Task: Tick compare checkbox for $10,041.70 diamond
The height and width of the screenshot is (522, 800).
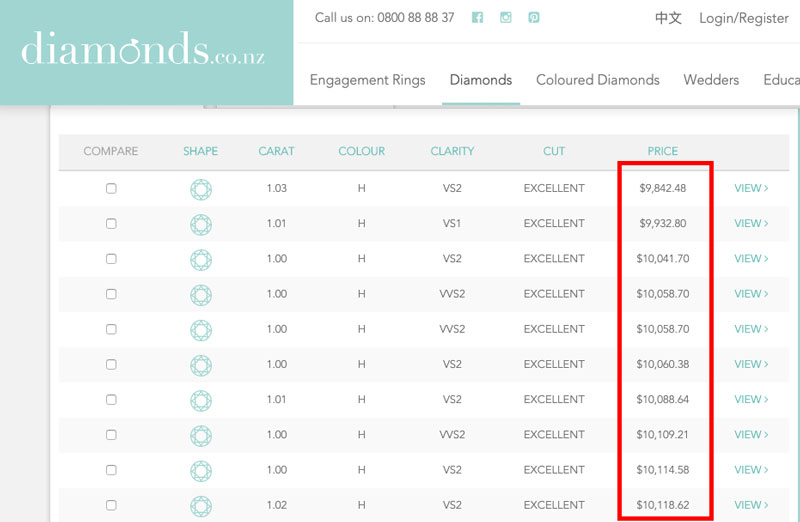Action: point(111,259)
